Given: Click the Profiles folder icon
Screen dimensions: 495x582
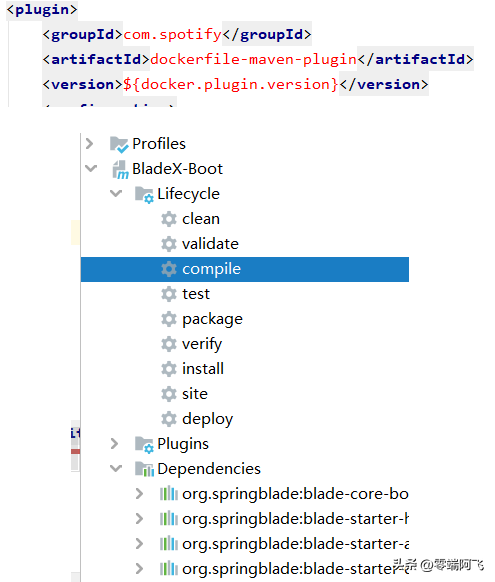Looking at the screenshot, I should (119, 144).
